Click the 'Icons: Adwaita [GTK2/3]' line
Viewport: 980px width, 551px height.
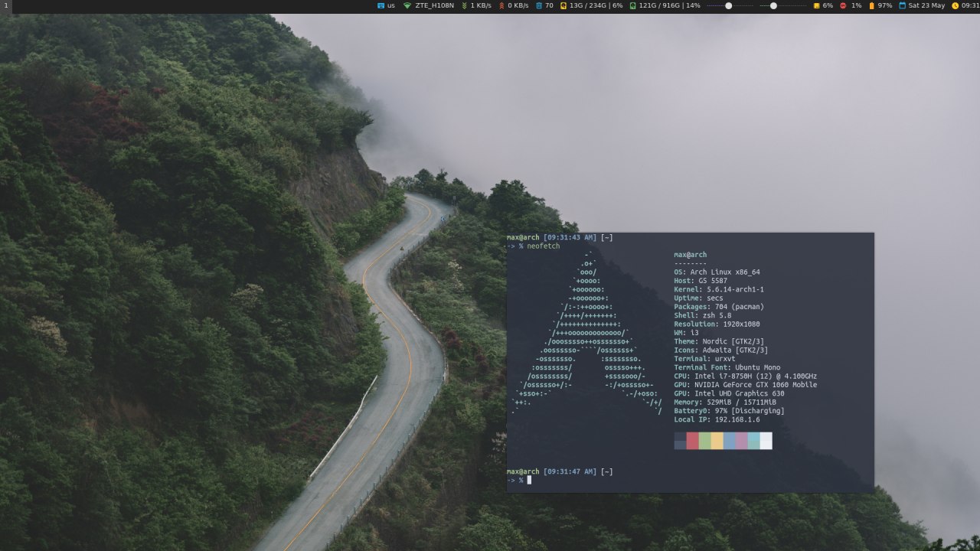click(x=721, y=350)
